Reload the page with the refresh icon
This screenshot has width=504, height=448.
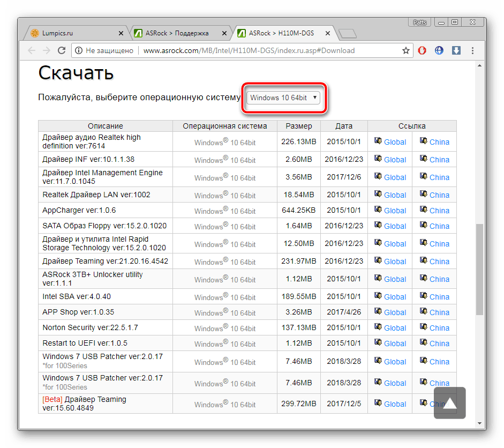(62, 50)
